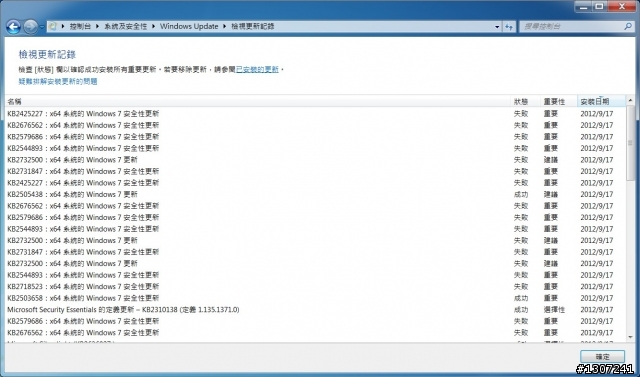Select 檢視更新記錄 breadcrumb in address bar
The width and height of the screenshot is (640, 377).
pos(253,27)
